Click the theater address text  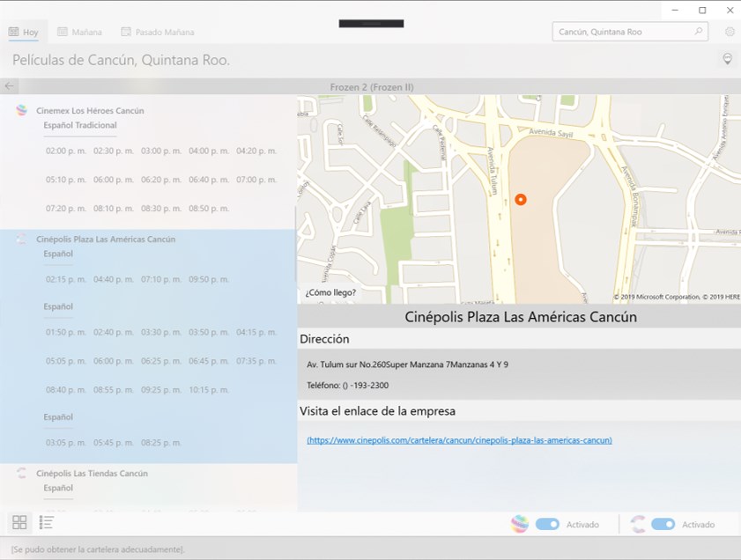(x=407, y=365)
